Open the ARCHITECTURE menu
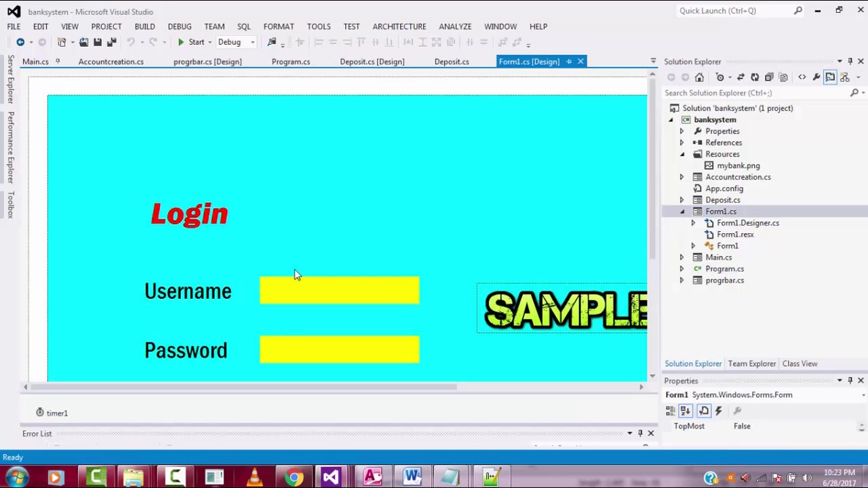Image resolution: width=868 pixels, height=488 pixels. [x=399, y=26]
